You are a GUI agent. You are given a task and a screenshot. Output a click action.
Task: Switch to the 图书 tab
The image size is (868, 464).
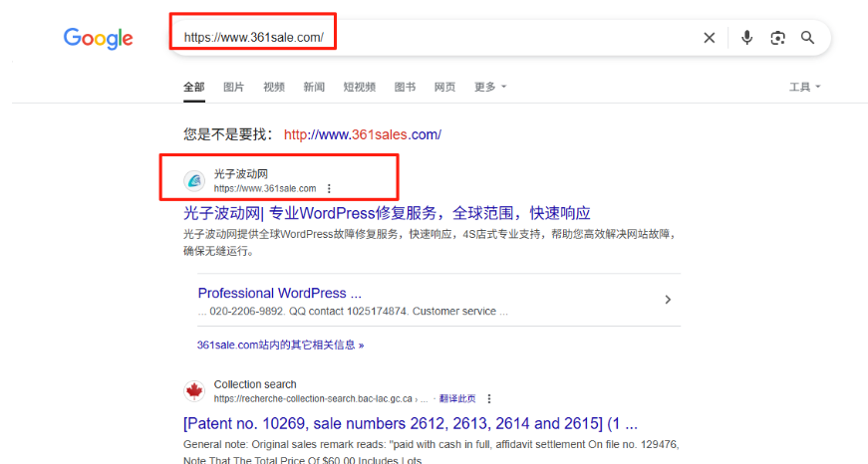[x=405, y=87]
